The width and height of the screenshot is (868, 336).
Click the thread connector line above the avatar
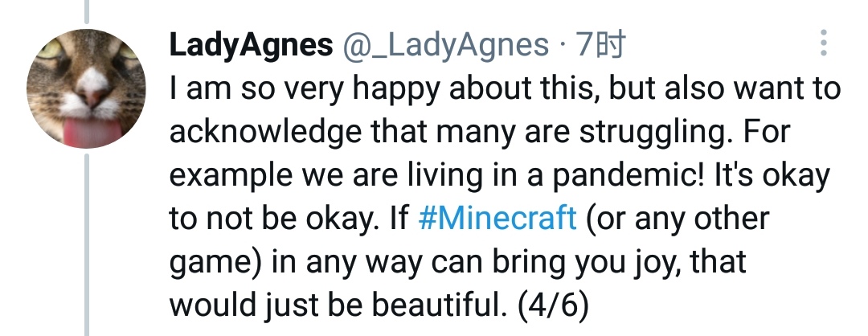click(x=86, y=11)
